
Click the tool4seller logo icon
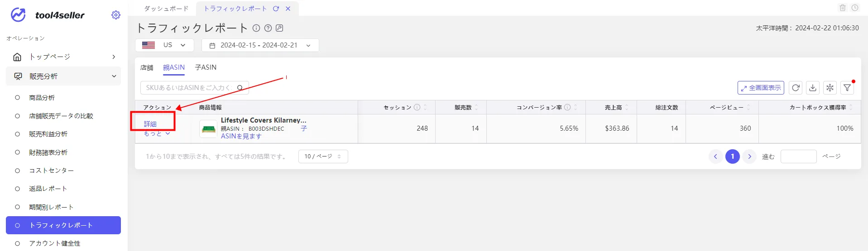tap(18, 15)
